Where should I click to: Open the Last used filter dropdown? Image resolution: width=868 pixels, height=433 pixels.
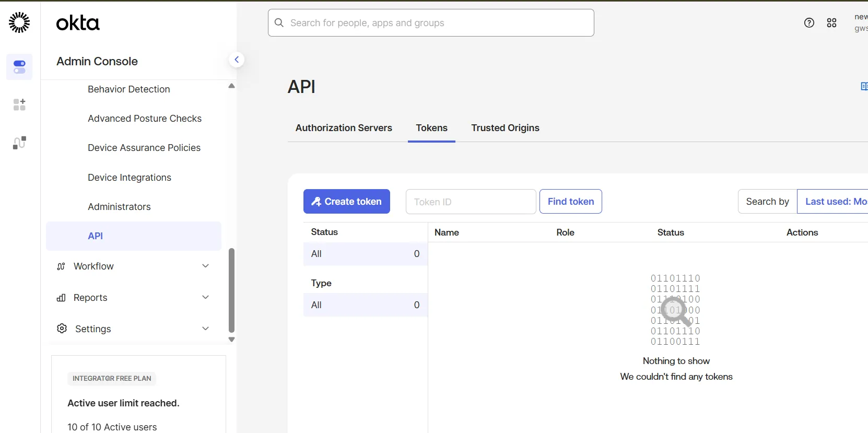pyautogui.click(x=832, y=202)
